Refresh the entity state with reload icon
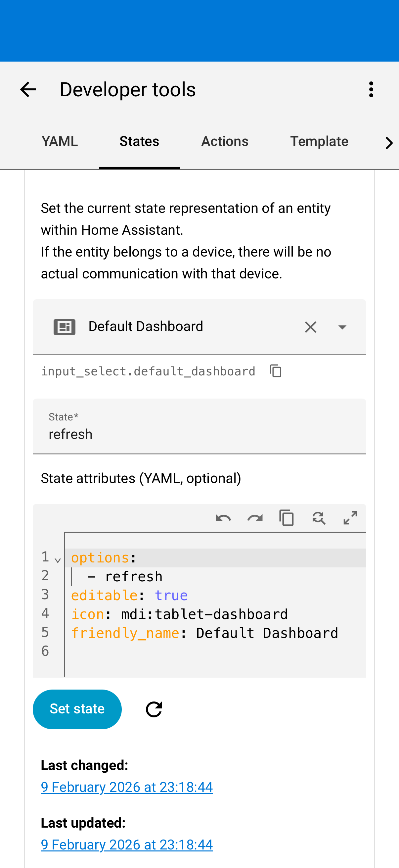The height and width of the screenshot is (868, 399). pyautogui.click(x=154, y=709)
